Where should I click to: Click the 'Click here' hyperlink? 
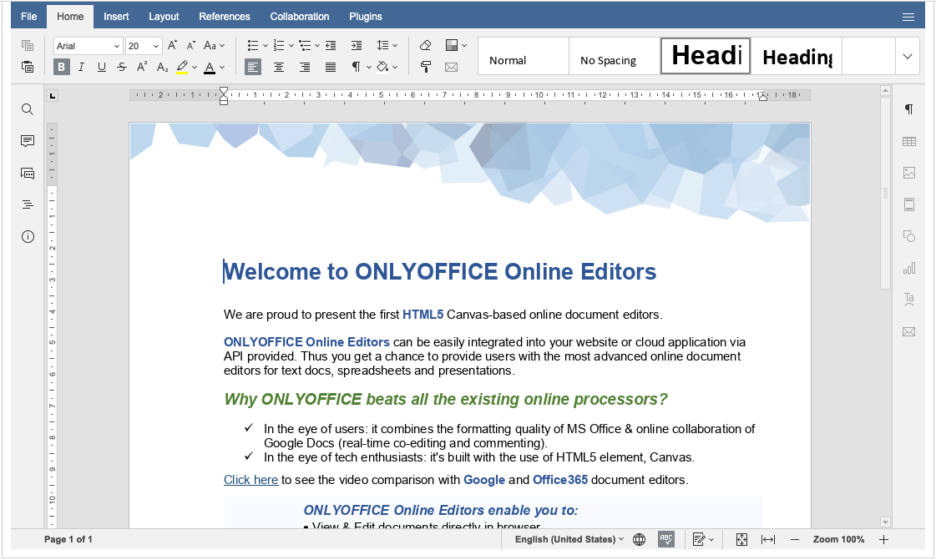click(x=250, y=480)
